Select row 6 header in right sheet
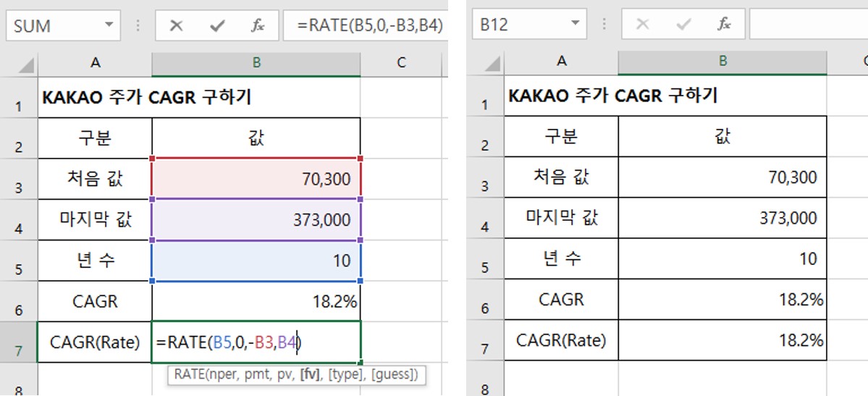 pyautogui.click(x=485, y=300)
